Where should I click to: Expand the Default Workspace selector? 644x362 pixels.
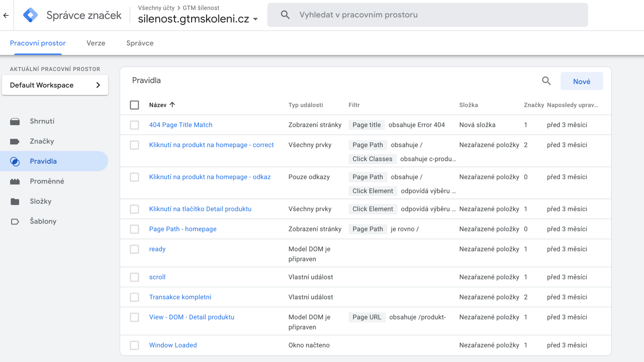[x=55, y=85]
